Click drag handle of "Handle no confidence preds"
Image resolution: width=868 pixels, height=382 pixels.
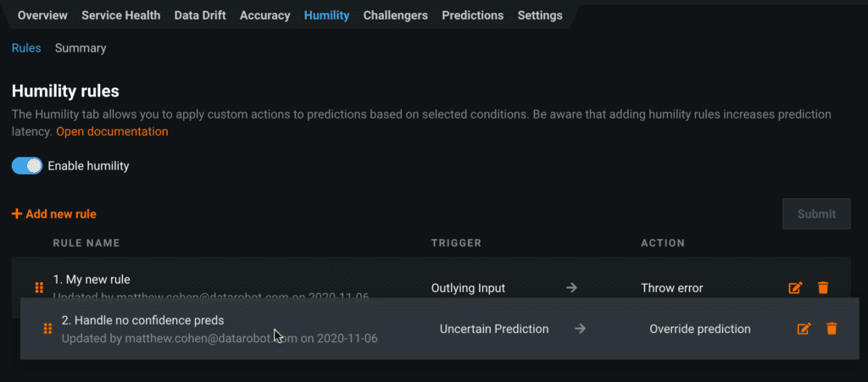[47, 329]
